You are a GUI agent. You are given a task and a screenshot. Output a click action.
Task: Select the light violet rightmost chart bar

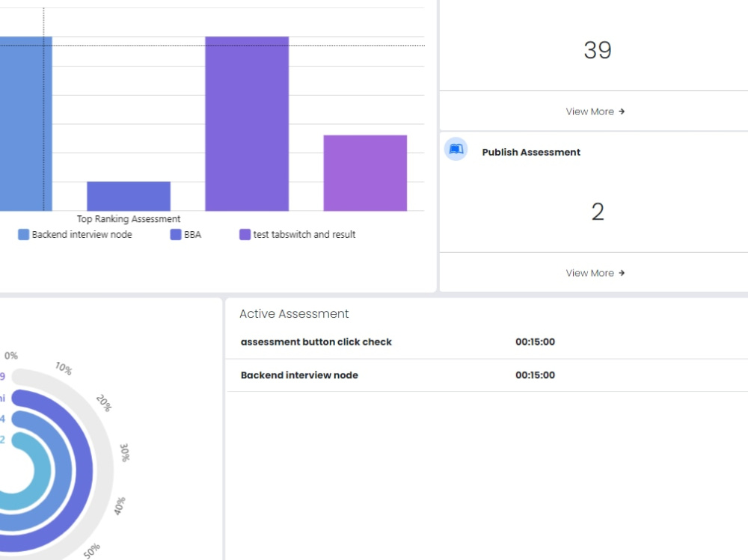click(365, 173)
